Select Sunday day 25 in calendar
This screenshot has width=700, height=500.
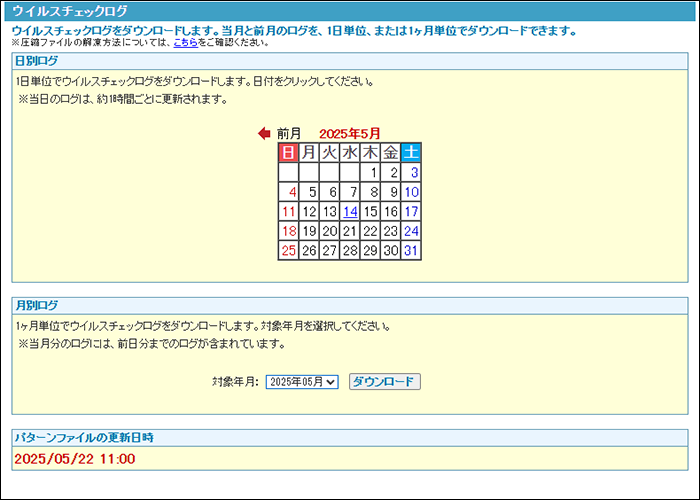[288, 250]
